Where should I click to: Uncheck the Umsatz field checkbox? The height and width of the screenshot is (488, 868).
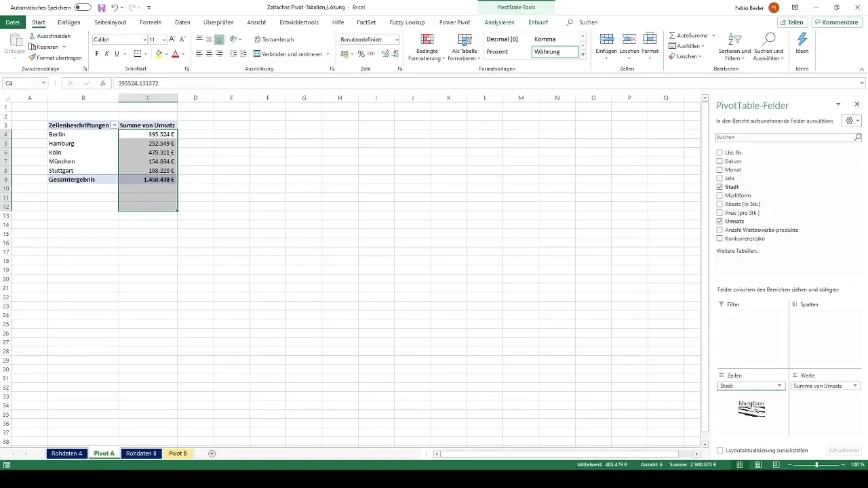[x=719, y=221]
